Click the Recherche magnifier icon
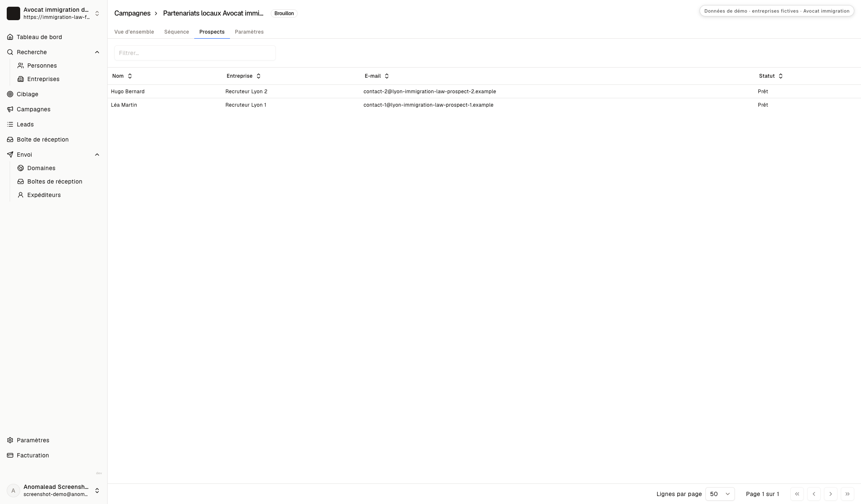The image size is (861, 504). [x=10, y=52]
